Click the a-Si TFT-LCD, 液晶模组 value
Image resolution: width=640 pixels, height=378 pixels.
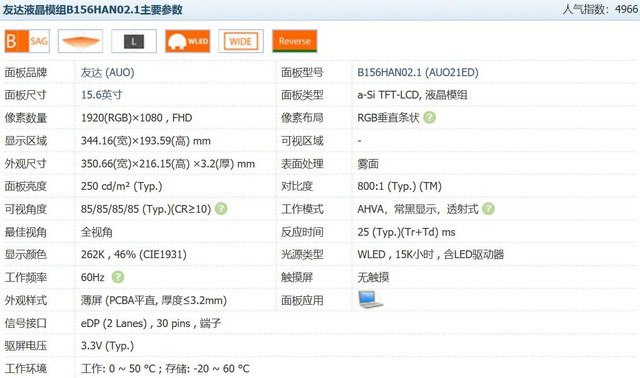(412, 95)
